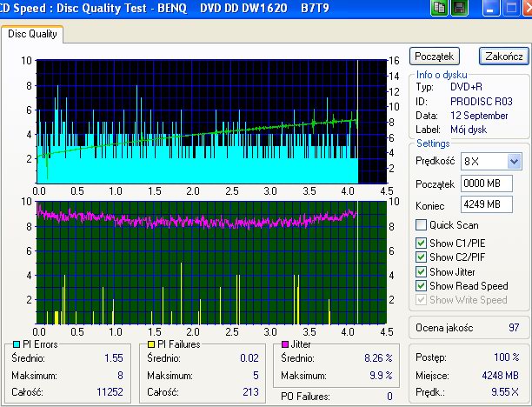
Task: Click the PI Errors average 1.55
Action: [x=113, y=358]
